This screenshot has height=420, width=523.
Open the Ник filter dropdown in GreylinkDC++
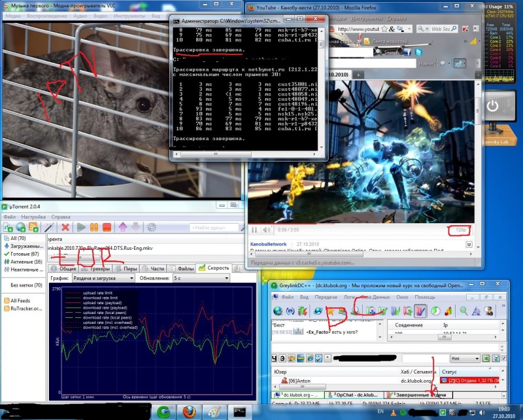coord(465,359)
